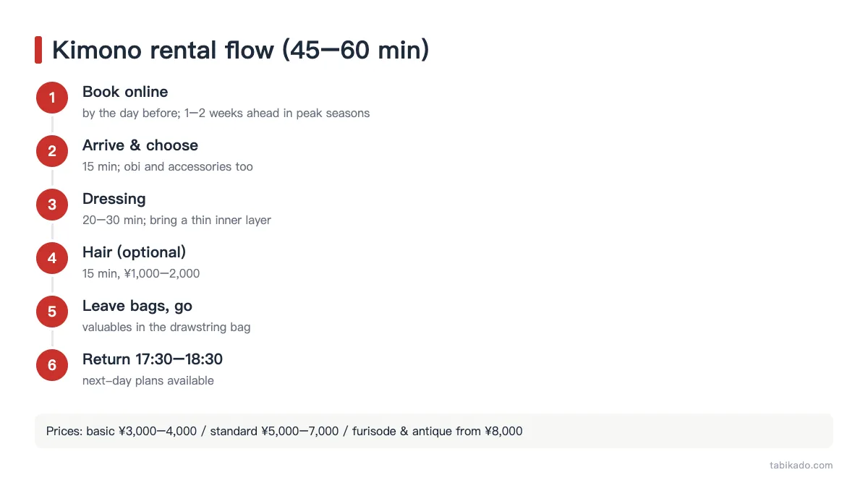Select the red step 5 circle
This screenshot has height=501, width=868.
click(52, 312)
